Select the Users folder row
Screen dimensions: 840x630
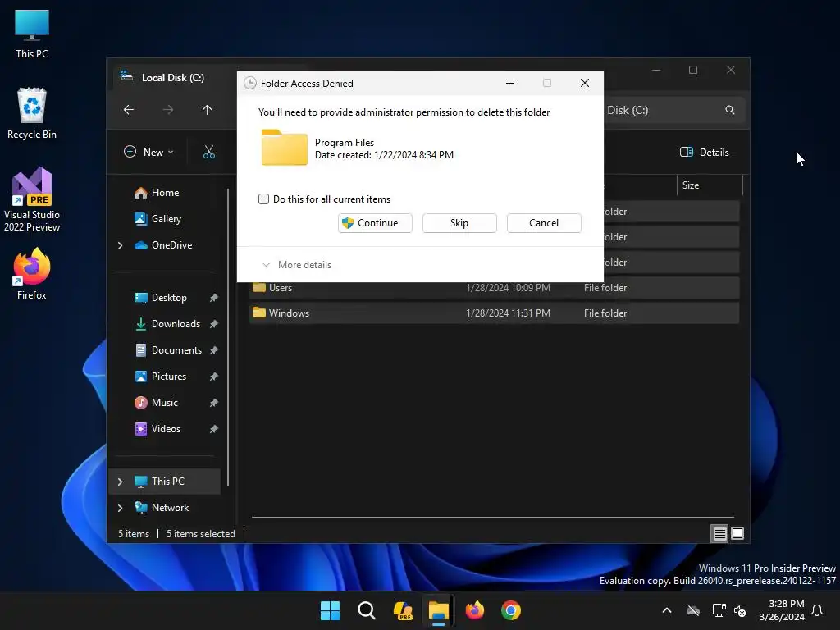pyautogui.click(x=494, y=288)
